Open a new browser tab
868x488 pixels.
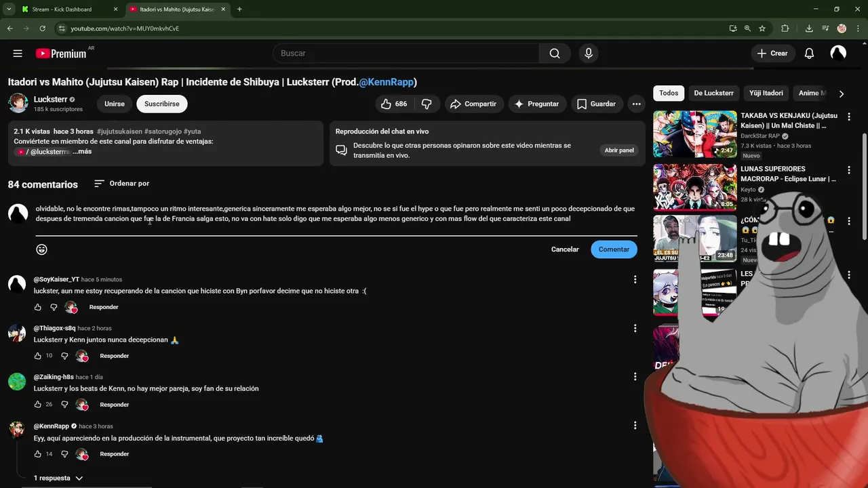tap(239, 9)
